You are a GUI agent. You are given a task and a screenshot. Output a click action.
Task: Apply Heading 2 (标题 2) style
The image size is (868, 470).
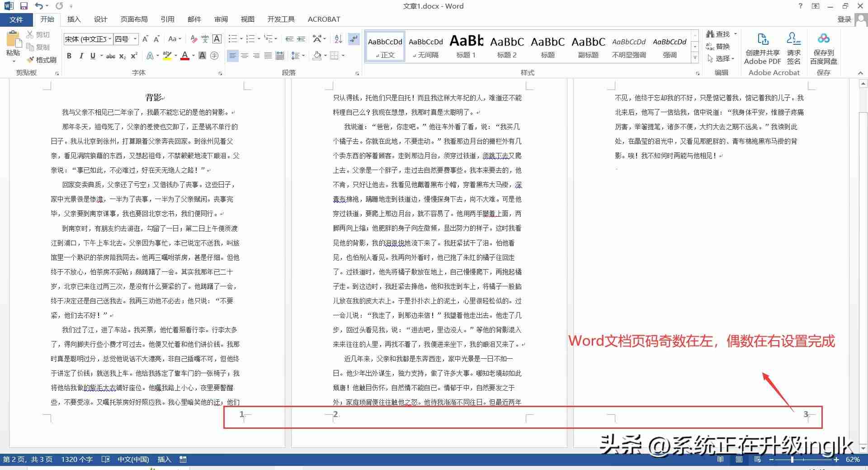(507, 47)
